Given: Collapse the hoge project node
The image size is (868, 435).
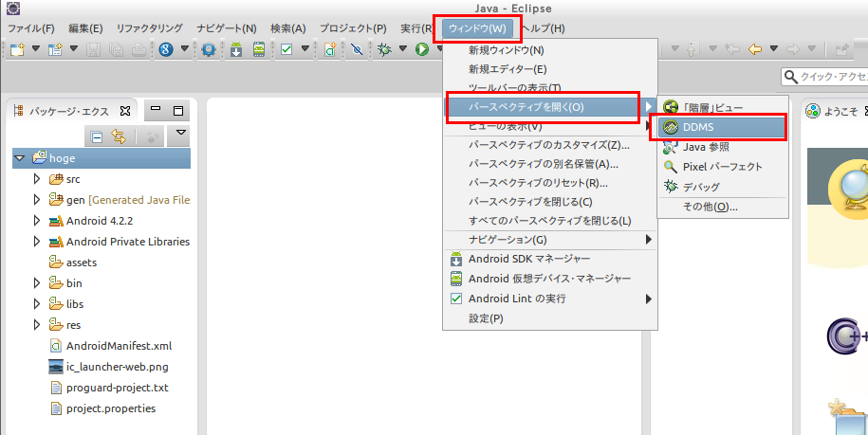Looking at the screenshot, I should 20,158.
